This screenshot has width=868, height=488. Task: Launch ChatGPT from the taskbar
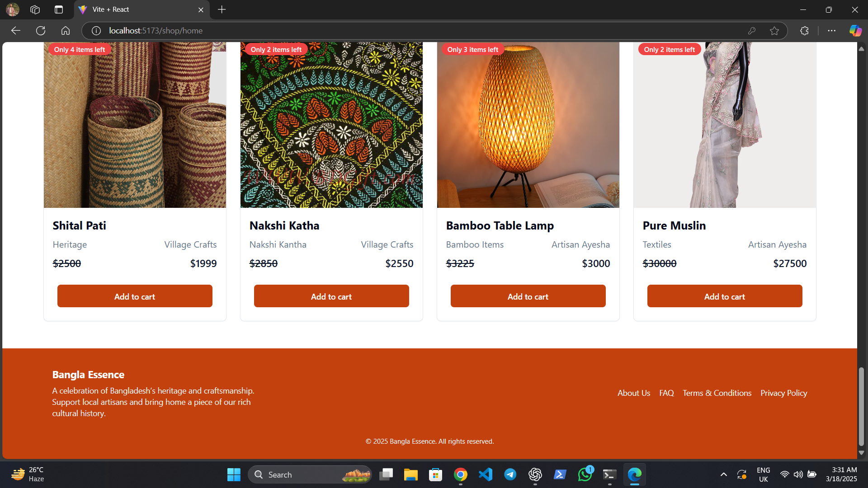(535, 474)
